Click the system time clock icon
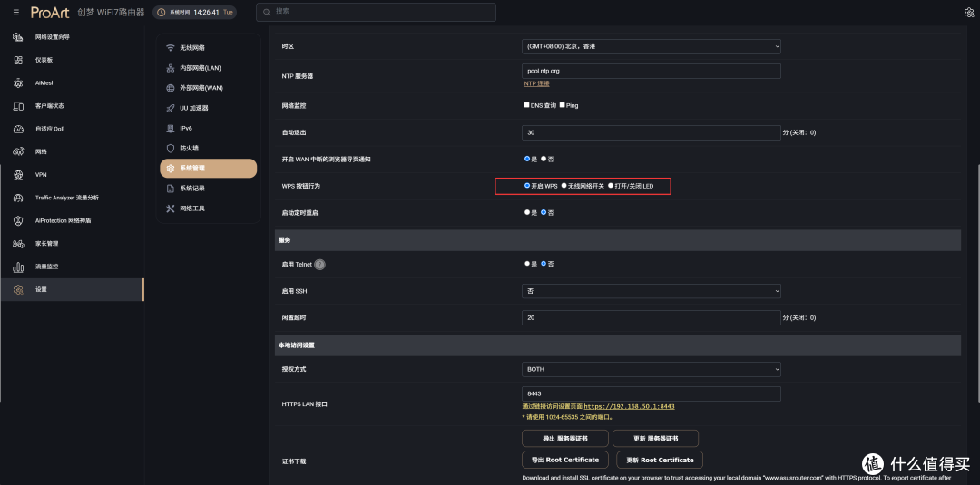This screenshot has height=485, width=980. pyautogui.click(x=161, y=12)
